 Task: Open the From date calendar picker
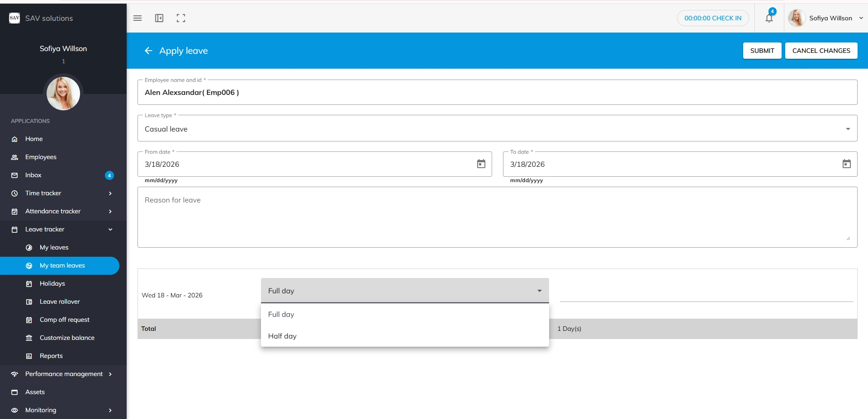coord(481,164)
